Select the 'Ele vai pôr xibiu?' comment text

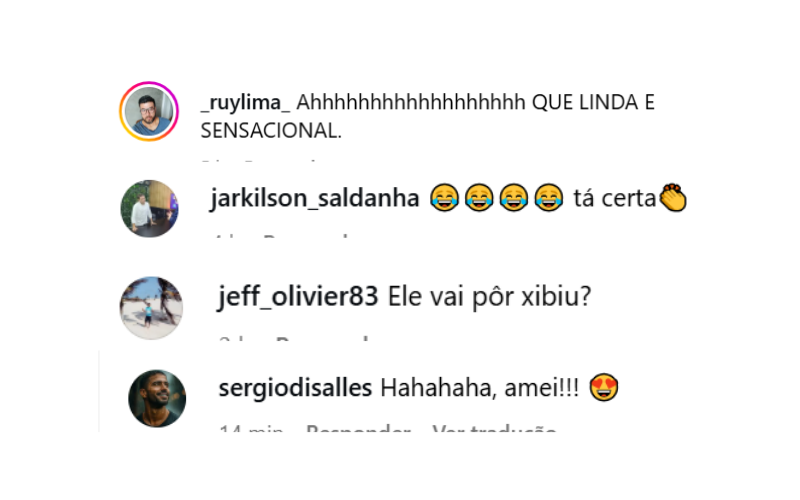[x=489, y=296]
